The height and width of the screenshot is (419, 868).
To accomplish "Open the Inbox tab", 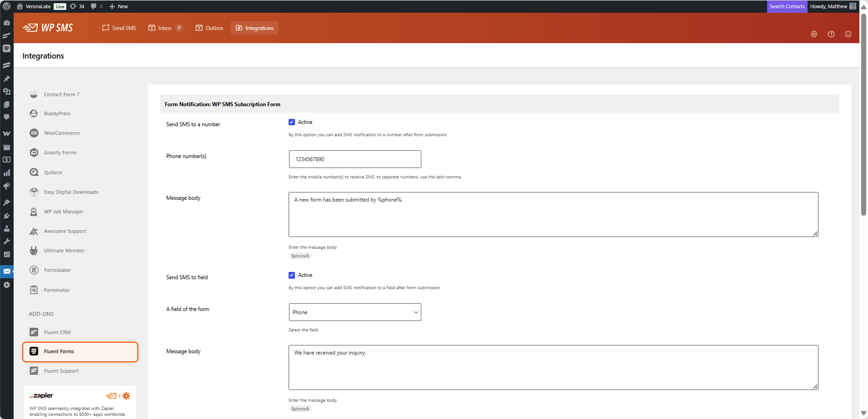I will pyautogui.click(x=165, y=28).
